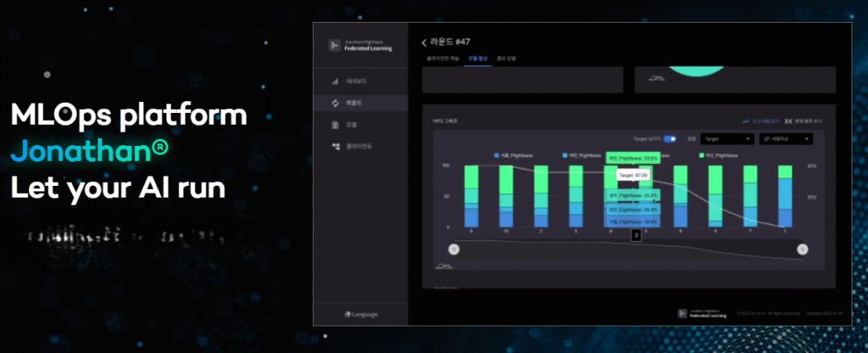Open the model document icon in sidebar
Viewport: 868px width, 353px height.
(335, 125)
